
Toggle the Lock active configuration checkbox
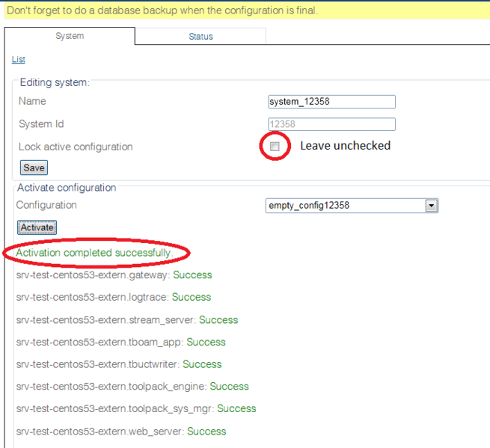coord(275,147)
